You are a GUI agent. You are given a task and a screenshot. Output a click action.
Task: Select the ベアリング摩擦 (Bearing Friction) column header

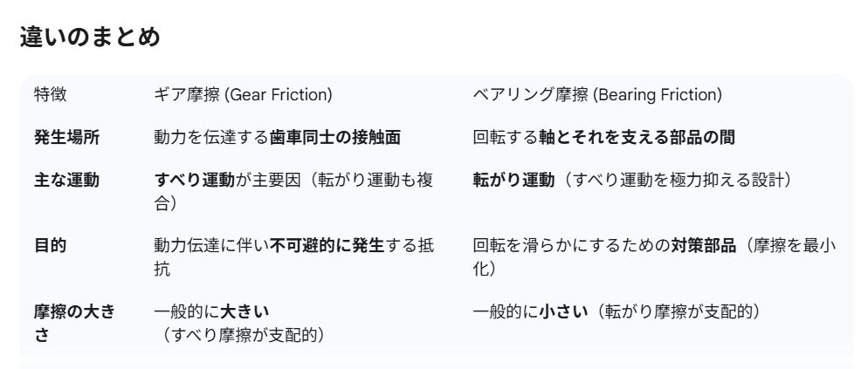[x=597, y=94]
